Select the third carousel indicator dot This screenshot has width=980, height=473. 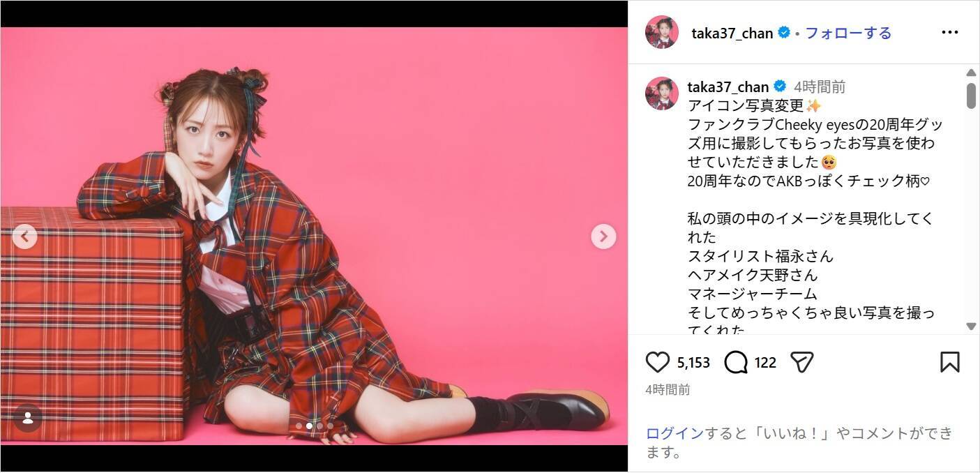(x=319, y=426)
